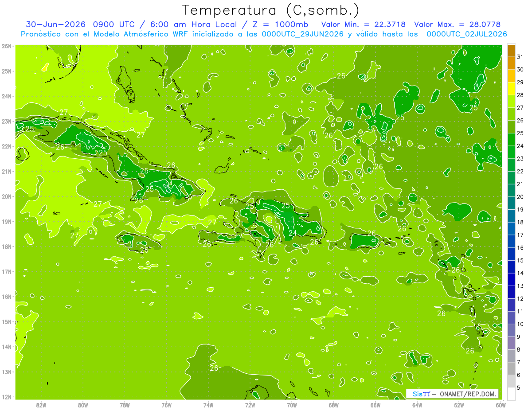
Task: Click colorbar legend value 28
Action: point(520,95)
